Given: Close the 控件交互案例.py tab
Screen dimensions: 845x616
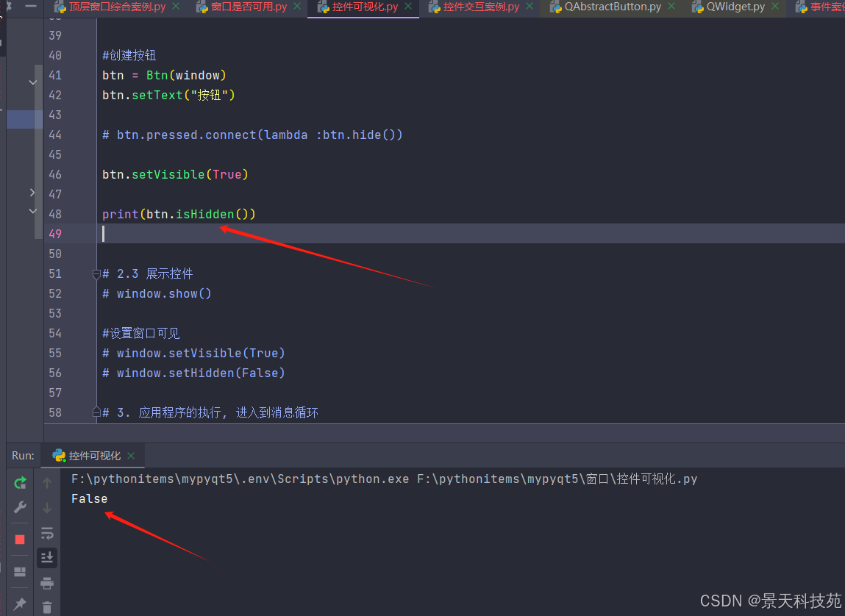Looking at the screenshot, I should 530,7.
